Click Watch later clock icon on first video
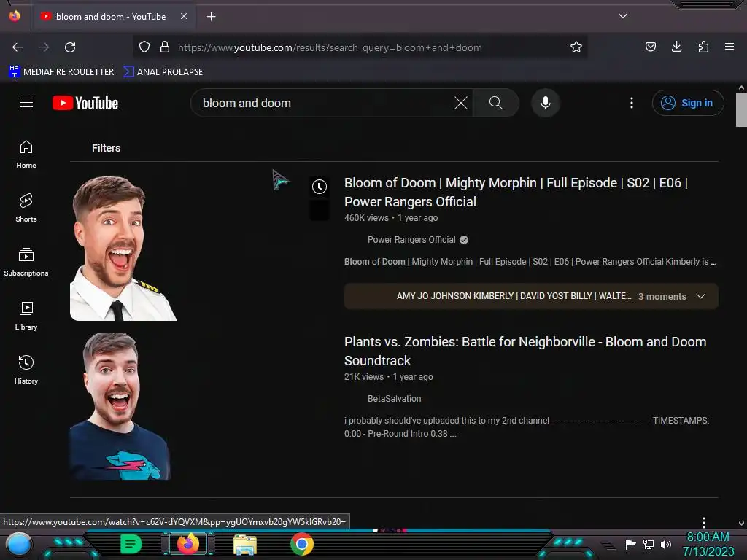The width and height of the screenshot is (747, 560). pyautogui.click(x=320, y=187)
